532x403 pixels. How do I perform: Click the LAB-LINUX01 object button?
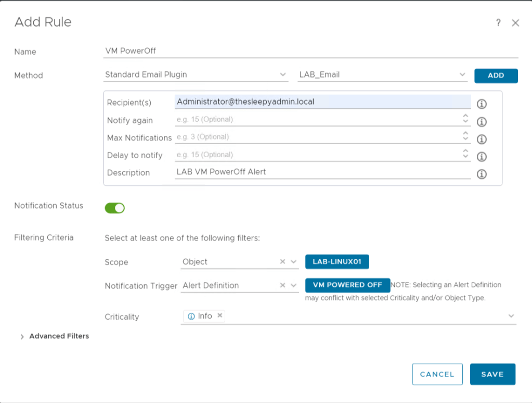337,261
